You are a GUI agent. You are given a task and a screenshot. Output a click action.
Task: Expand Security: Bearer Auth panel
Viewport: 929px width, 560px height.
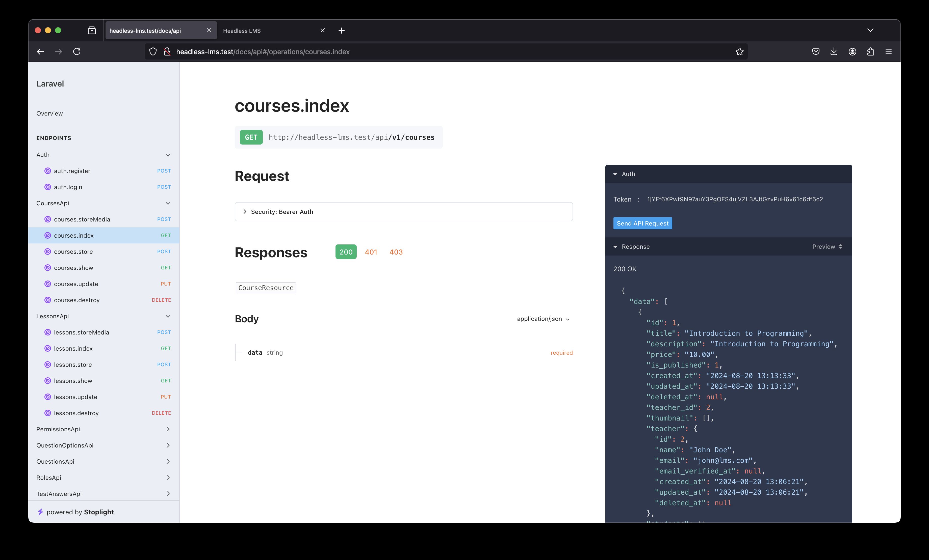[x=282, y=212]
